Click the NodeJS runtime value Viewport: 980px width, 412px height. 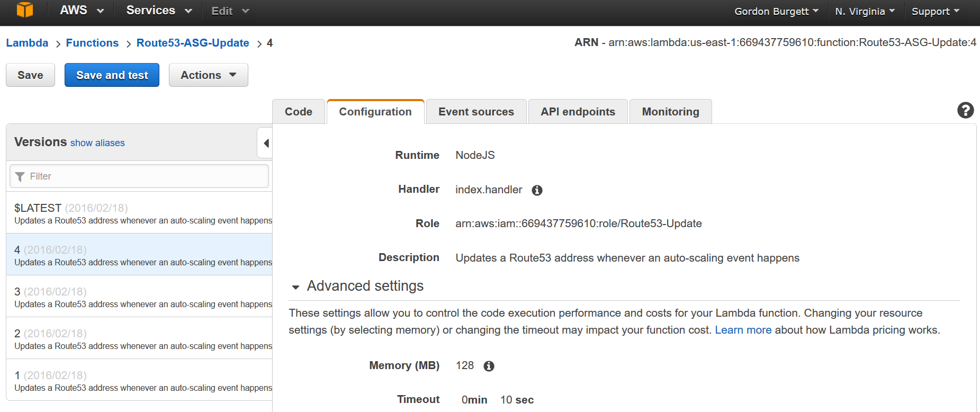click(475, 155)
